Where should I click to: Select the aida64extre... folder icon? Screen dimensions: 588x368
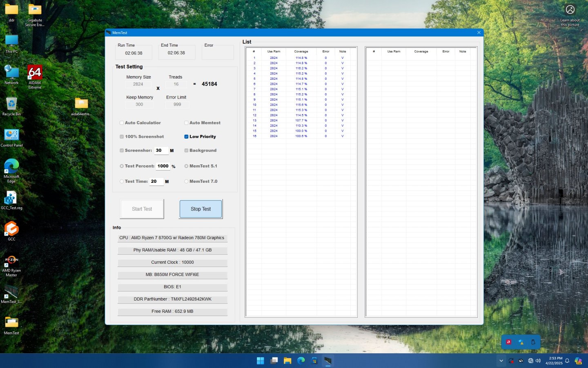tap(81, 106)
